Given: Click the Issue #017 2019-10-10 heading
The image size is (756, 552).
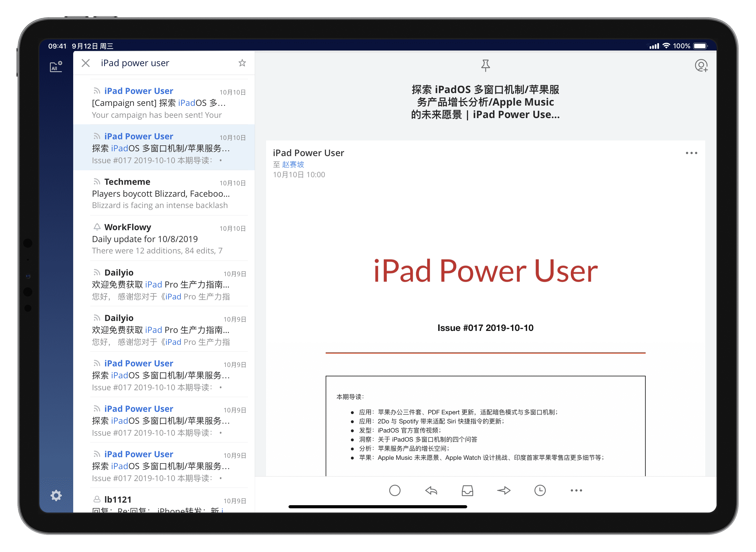Looking at the screenshot, I should coord(485,328).
